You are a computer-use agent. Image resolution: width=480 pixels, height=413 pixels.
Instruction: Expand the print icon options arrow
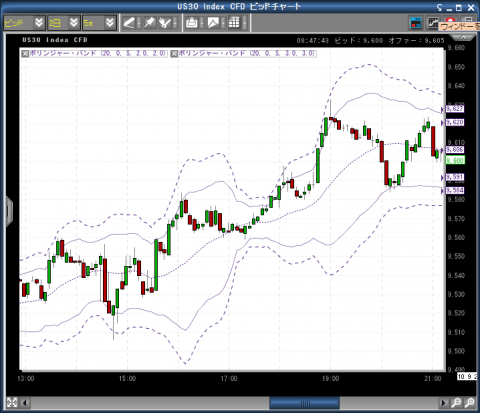(x=201, y=23)
